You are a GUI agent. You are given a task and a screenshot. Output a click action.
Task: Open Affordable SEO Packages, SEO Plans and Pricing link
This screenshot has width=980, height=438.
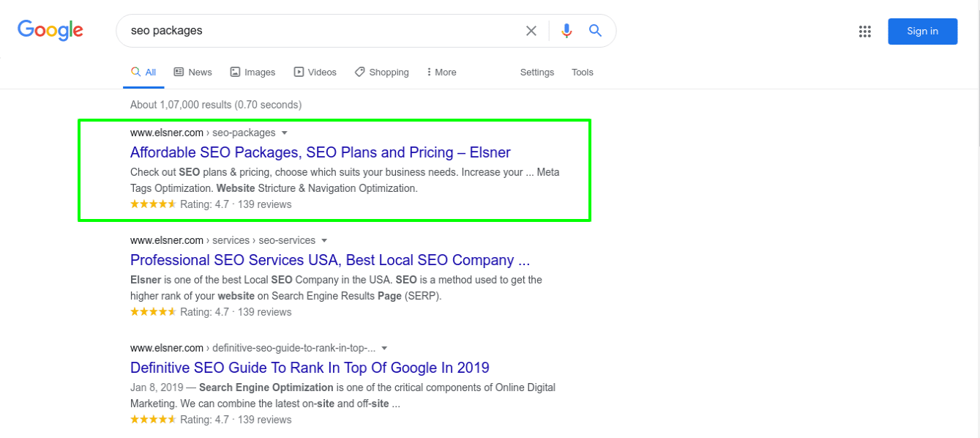(x=320, y=152)
